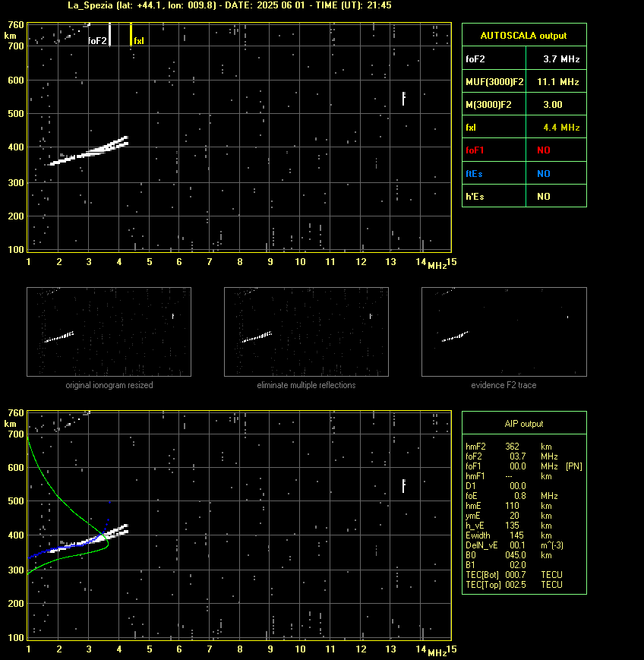Click the blue ftEs label
This screenshot has height=660, width=644.
coord(474,174)
